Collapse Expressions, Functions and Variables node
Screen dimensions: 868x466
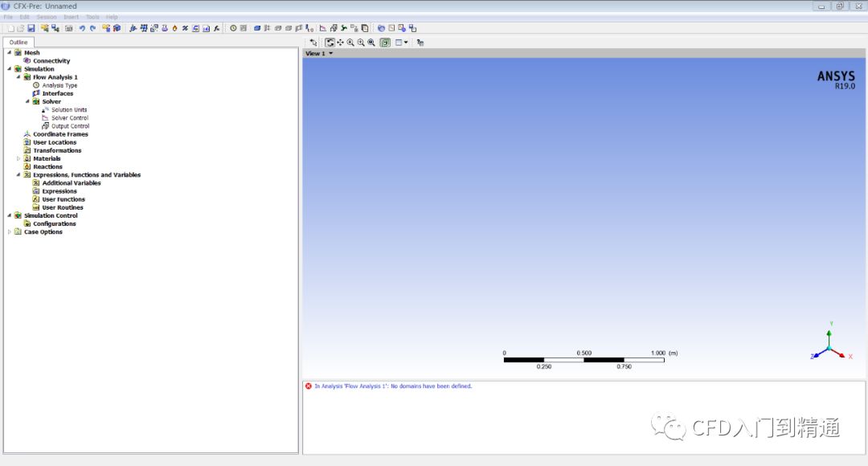click(x=18, y=175)
